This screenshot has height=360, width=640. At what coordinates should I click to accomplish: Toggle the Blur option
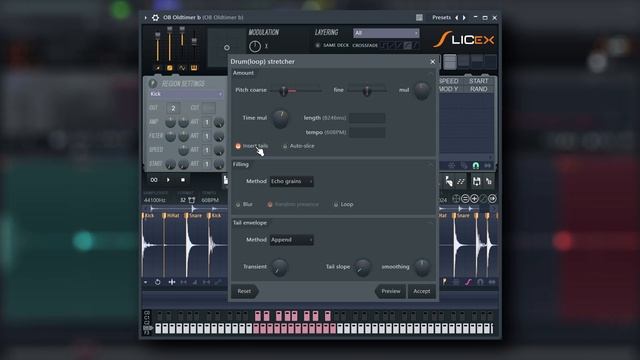click(244, 204)
